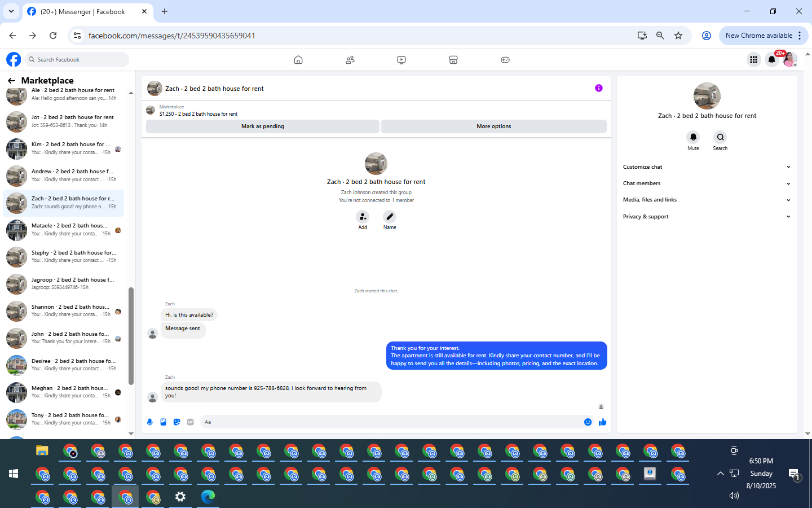
Task: Open the Facebook menu grid icon
Action: tap(753, 59)
